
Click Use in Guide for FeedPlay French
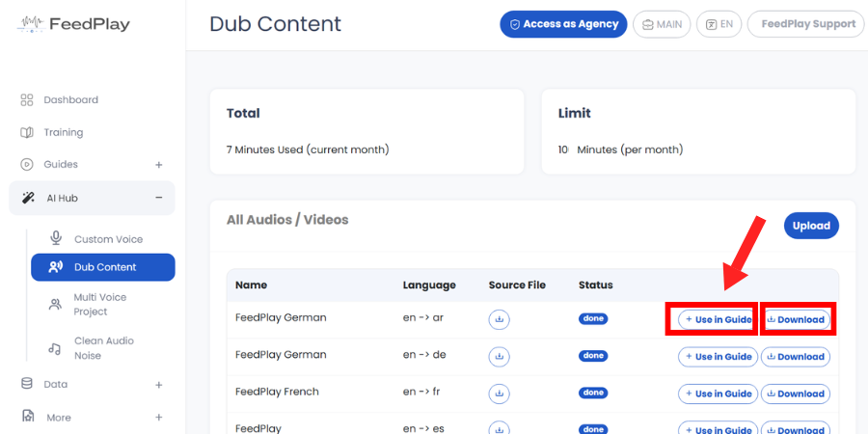click(x=718, y=393)
